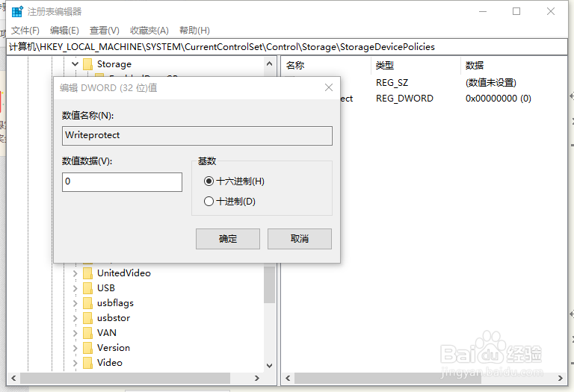Click the Version folder icon
This screenshot has height=392, width=574.
pyautogui.click(x=88, y=348)
